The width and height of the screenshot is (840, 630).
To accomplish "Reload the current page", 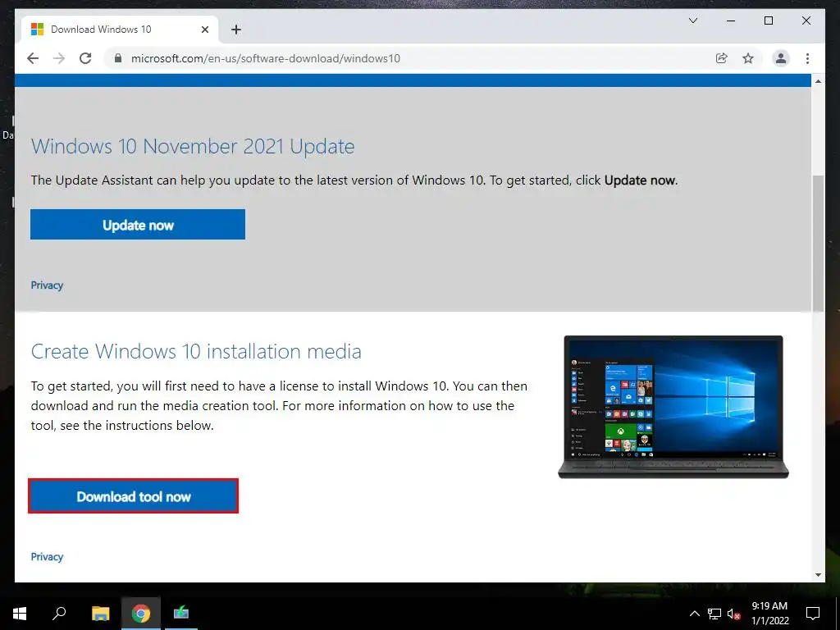I will click(85, 58).
